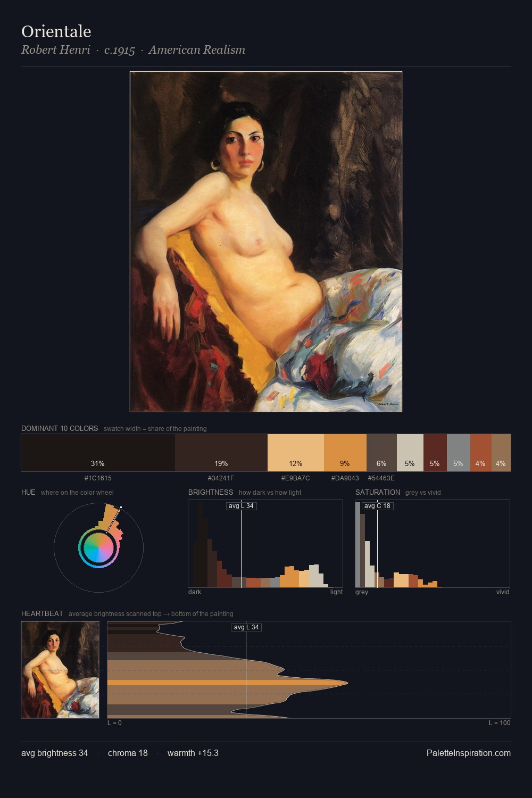Click the SATURATION section heading
Viewport: 532px width, 798px height.
pos(378,492)
